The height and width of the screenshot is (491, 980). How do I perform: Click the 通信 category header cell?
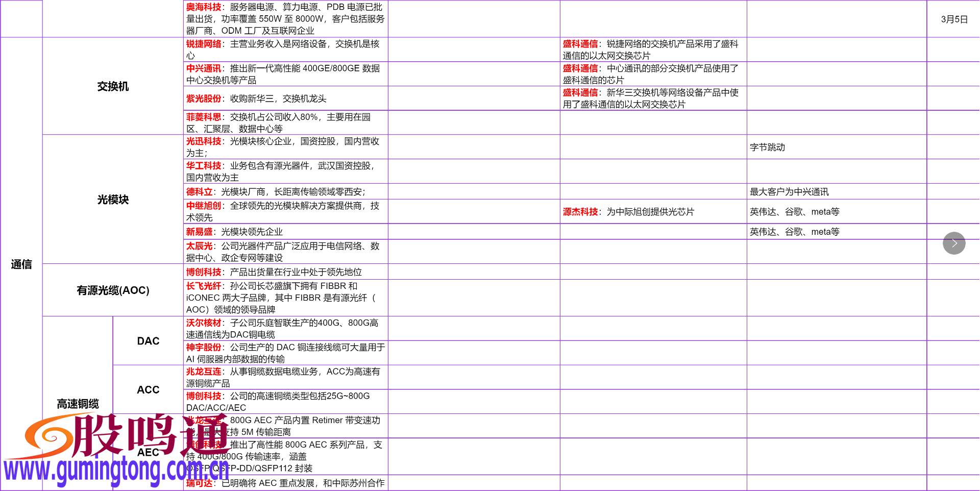pos(20,265)
